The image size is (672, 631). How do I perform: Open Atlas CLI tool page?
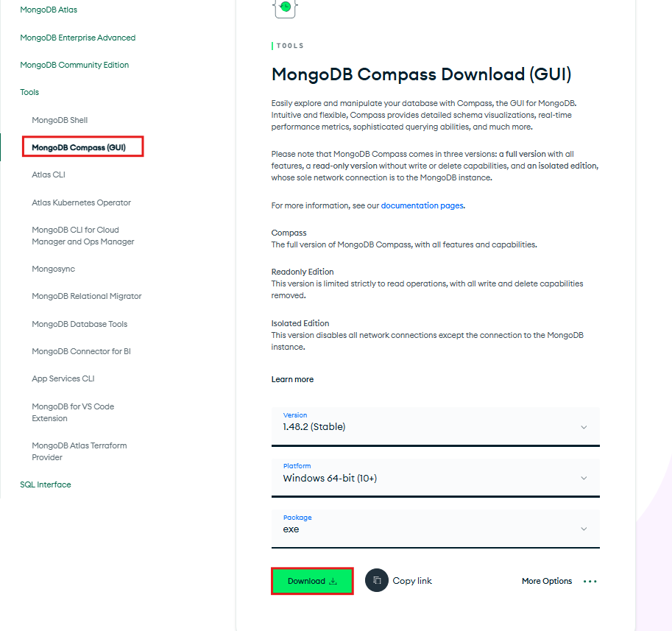(49, 175)
